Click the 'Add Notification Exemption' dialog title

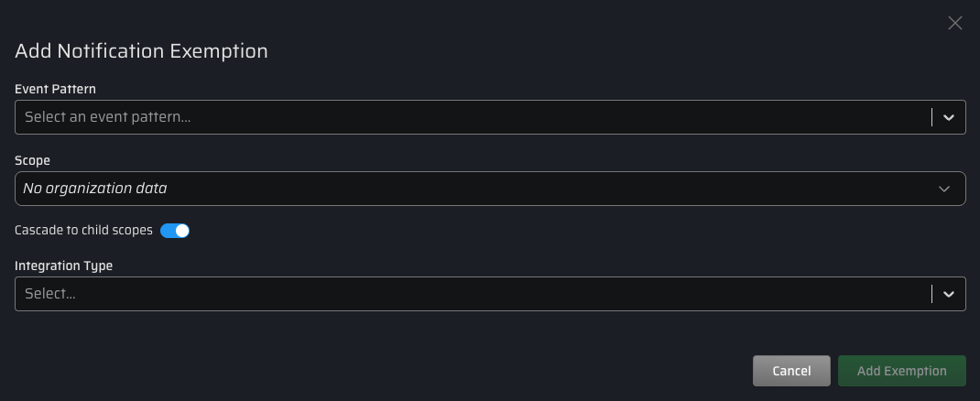141,51
